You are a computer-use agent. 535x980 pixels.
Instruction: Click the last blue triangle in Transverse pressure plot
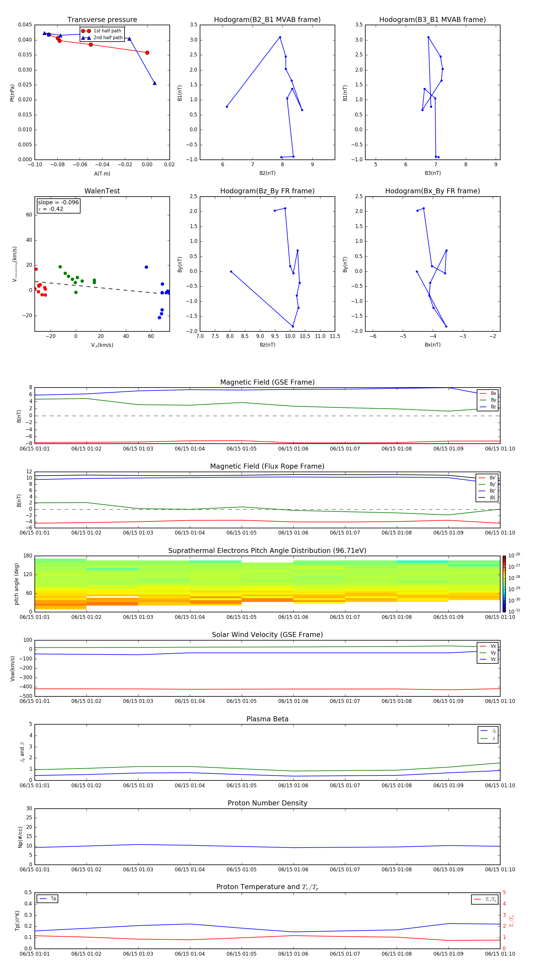(155, 83)
